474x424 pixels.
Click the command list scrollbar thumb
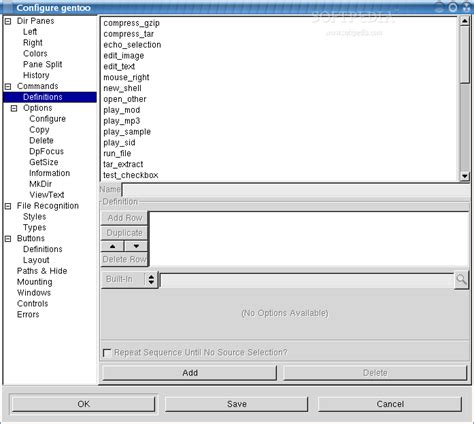[464, 54]
